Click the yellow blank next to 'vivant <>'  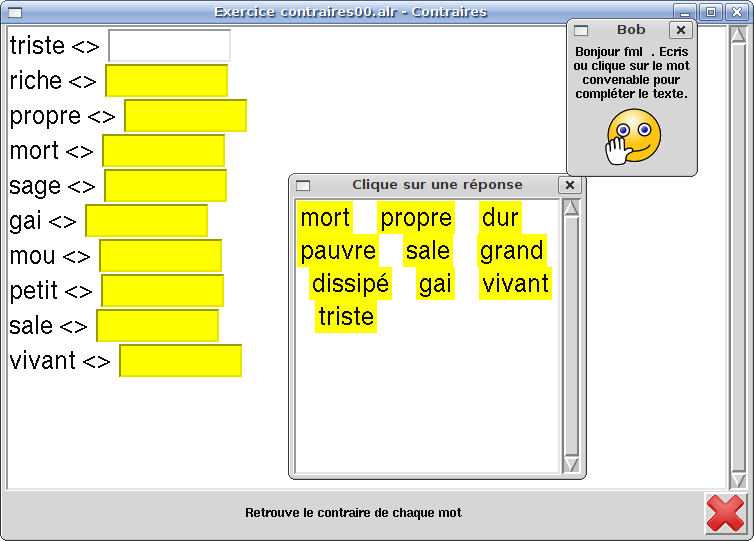tap(180, 360)
